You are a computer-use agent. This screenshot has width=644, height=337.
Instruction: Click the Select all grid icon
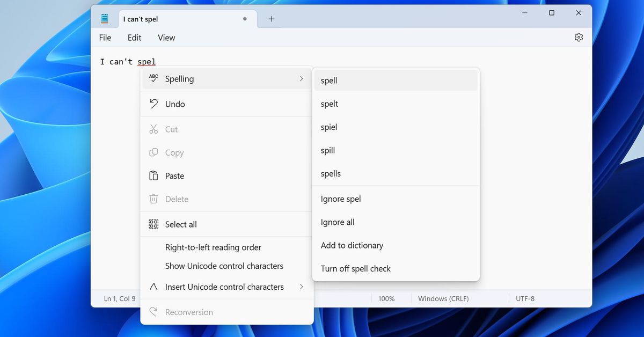click(153, 224)
